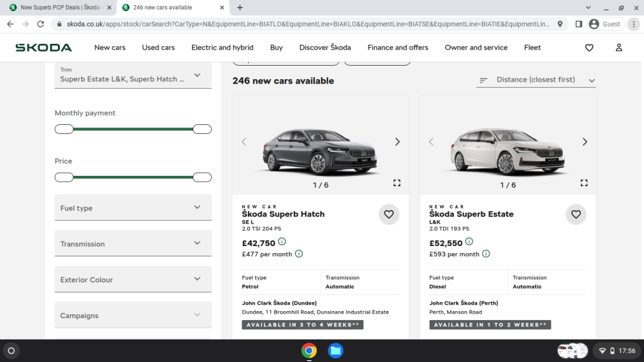Click 'John Clark Škoda (Perth)' dealer name
The image size is (644, 362).
(x=463, y=303)
